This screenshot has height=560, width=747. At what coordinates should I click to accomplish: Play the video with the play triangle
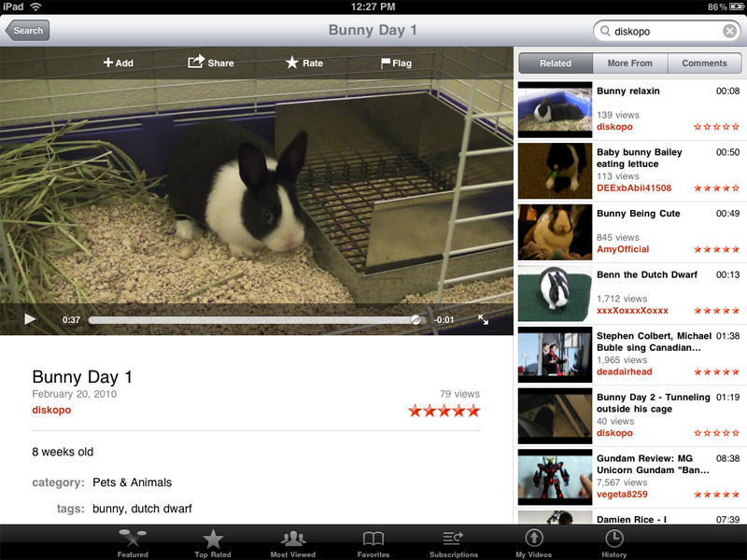coord(30,319)
